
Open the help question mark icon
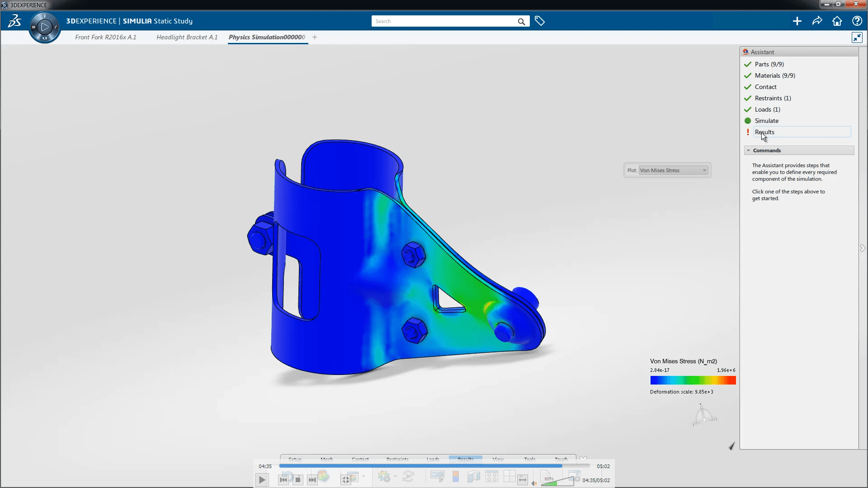(x=857, y=21)
